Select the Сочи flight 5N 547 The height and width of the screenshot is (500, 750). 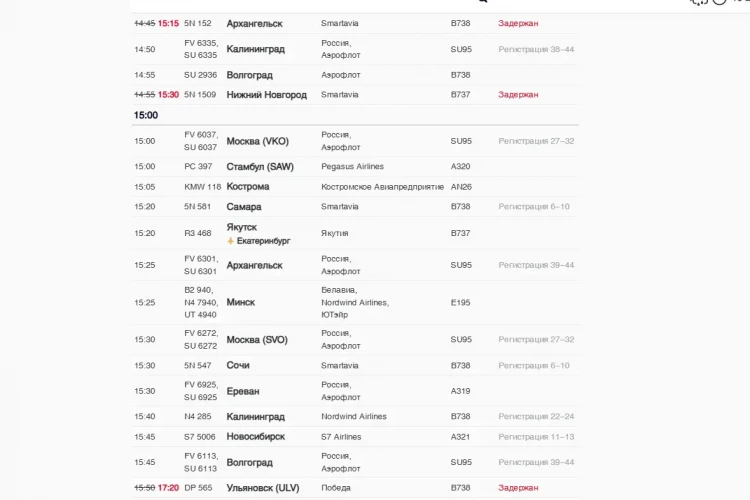[x=355, y=366]
